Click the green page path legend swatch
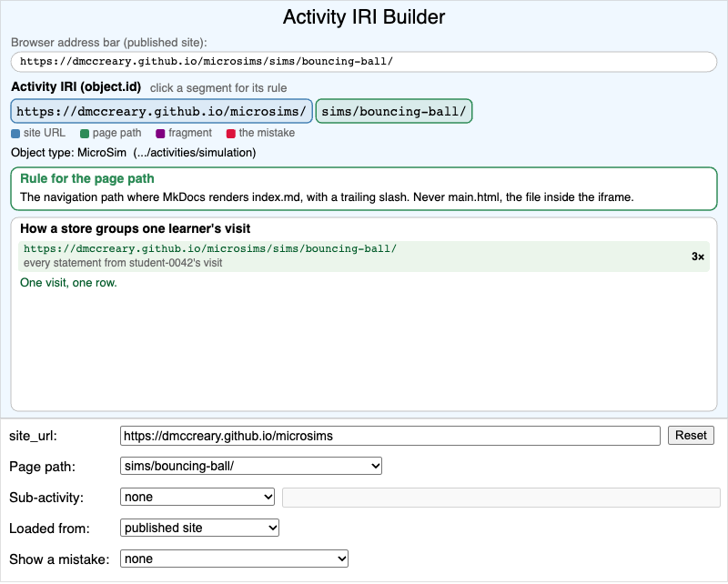Image resolution: width=728 pixels, height=584 pixels. [x=85, y=134]
